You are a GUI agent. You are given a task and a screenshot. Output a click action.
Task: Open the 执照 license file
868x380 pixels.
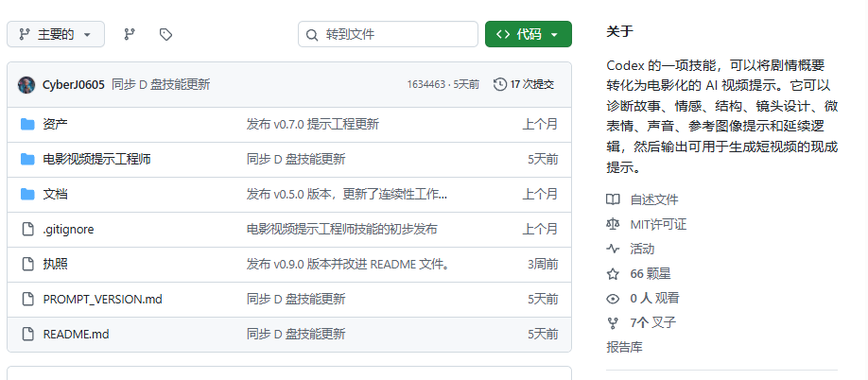click(56, 264)
